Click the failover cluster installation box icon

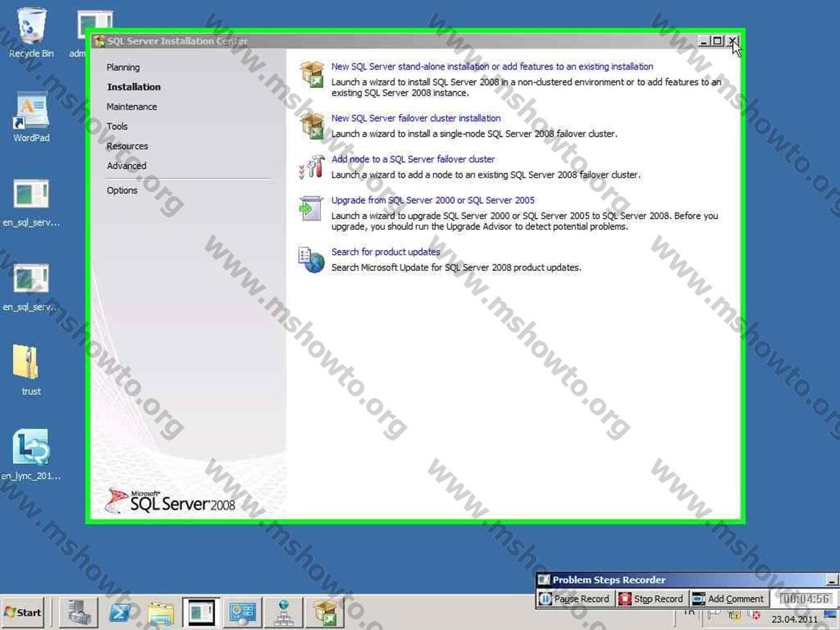312,125
